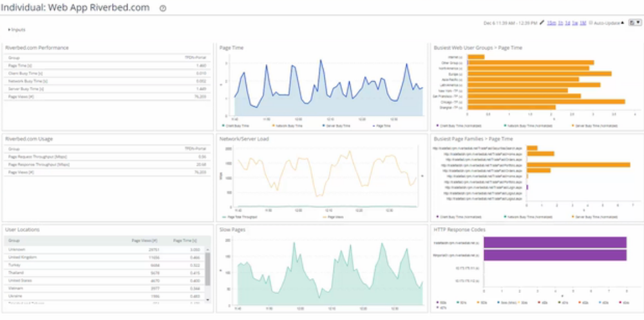This screenshot has width=644, height=320.
Task: Click the longest bar in Busiest Page Families
Action: point(578,165)
